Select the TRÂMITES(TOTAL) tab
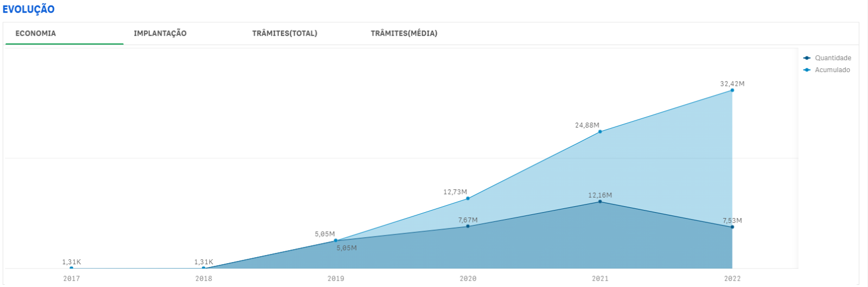The width and height of the screenshot is (868, 287). [x=284, y=34]
